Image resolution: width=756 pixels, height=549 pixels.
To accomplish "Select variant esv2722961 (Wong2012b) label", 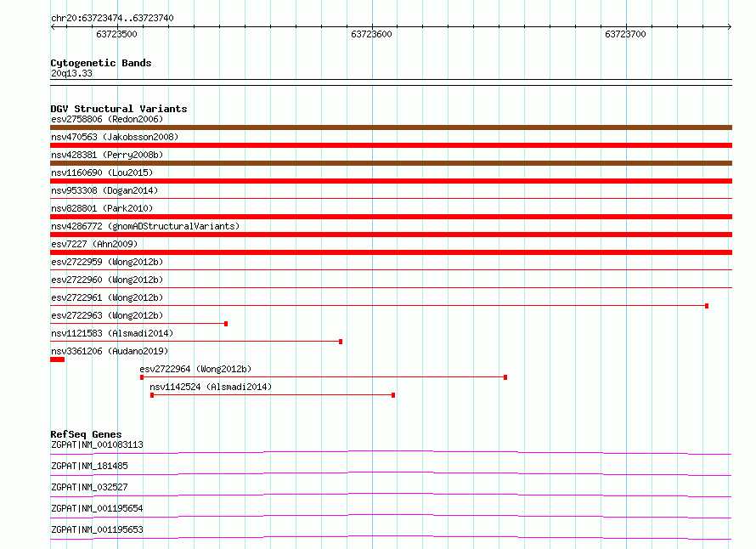I will pos(107,297).
